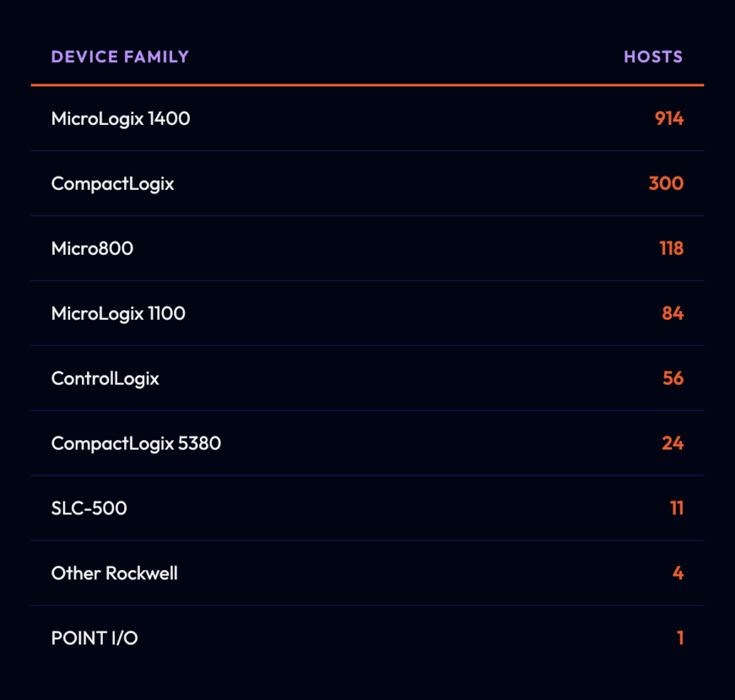Image resolution: width=735 pixels, height=700 pixels.
Task: Click the 914 hosts value
Action: click(x=669, y=118)
